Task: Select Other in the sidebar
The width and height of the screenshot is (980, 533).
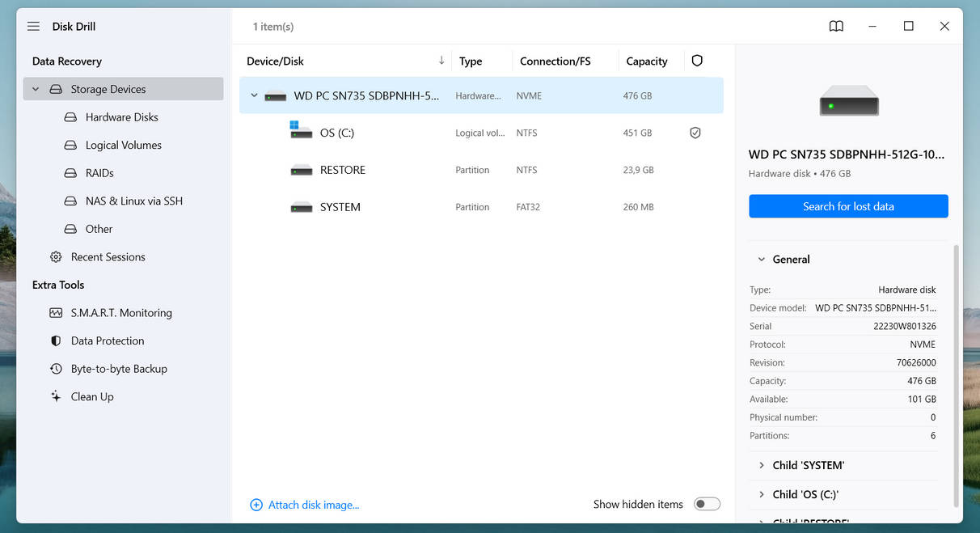Action: pyautogui.click(x=99, y=229)
